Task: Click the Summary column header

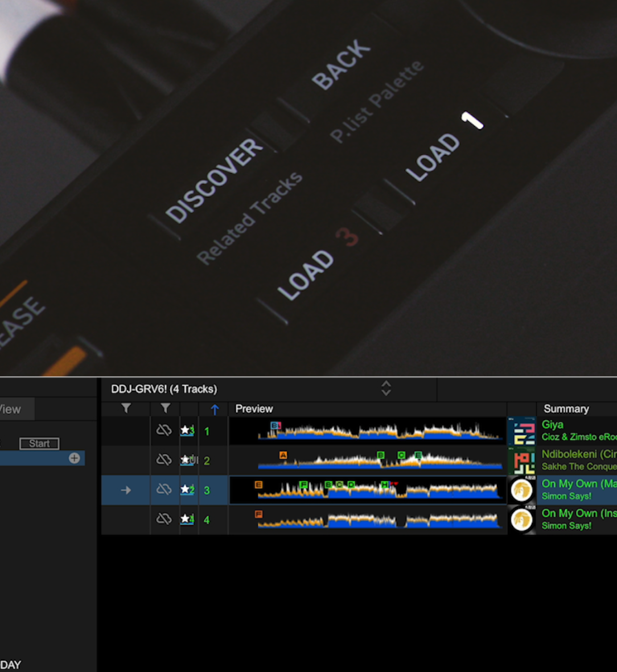Action: click(x=566, y=409)
